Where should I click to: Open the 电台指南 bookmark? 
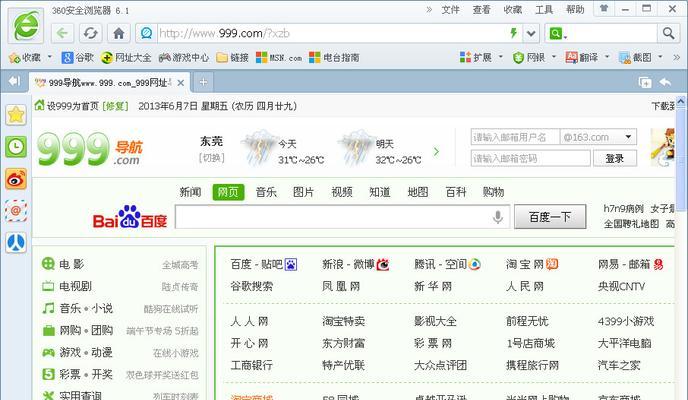pyautogui.click(x=334, y=57)
